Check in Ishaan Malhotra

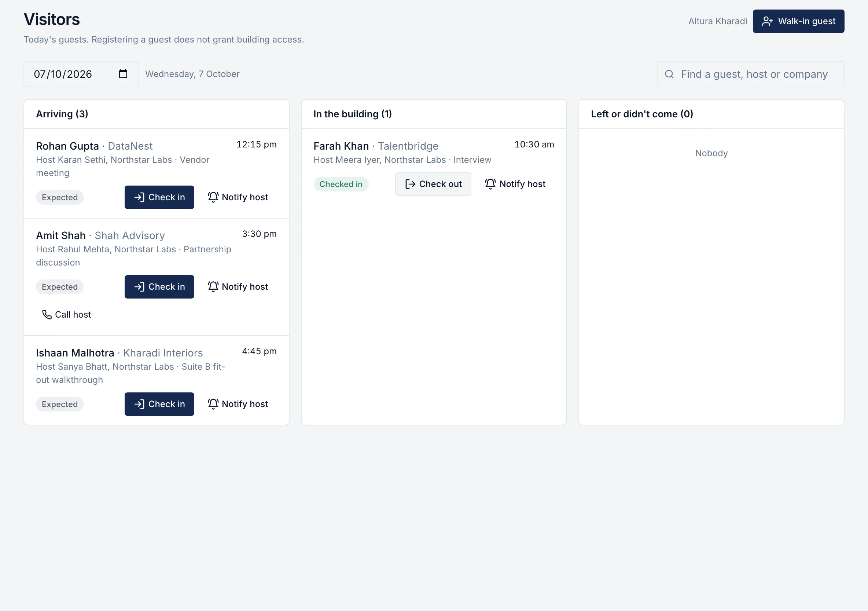pyautogui.click(x=159, y=404)
